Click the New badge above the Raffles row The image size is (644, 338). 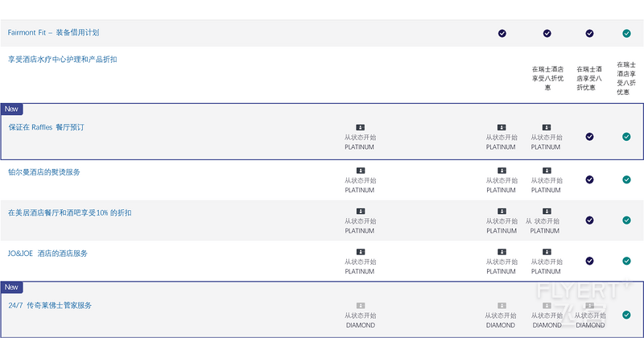[x=11, y=109]
